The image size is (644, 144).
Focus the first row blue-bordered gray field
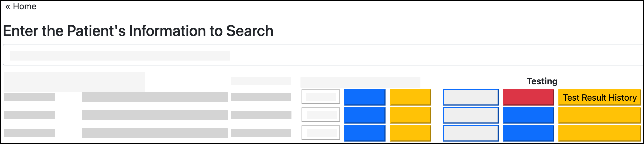[471, 97]
